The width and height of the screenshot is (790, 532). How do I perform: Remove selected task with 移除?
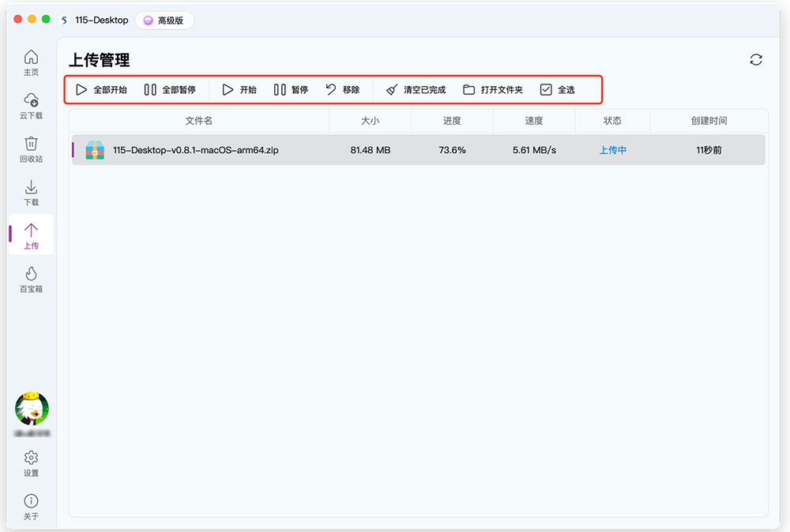pos(343,90)
